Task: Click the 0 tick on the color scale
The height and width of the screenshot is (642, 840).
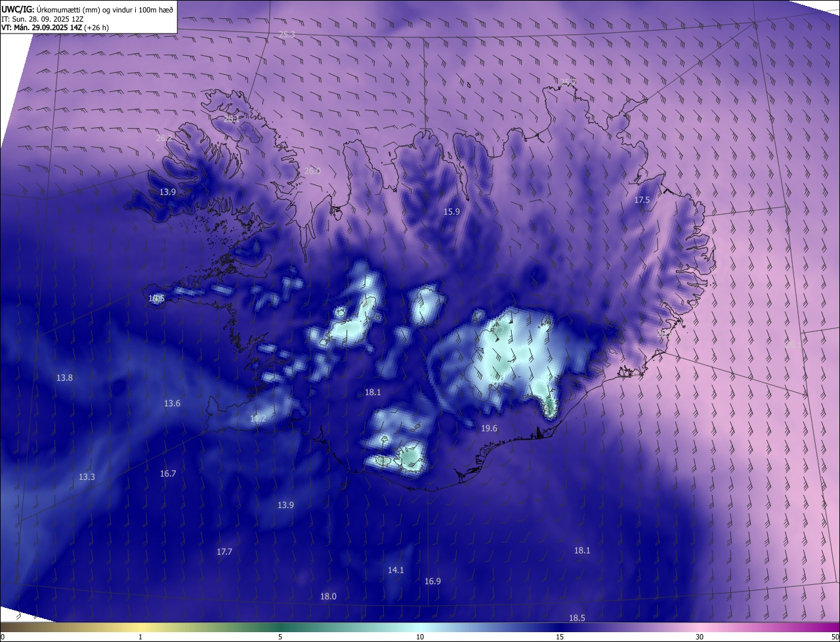Action: click(3, 637)
